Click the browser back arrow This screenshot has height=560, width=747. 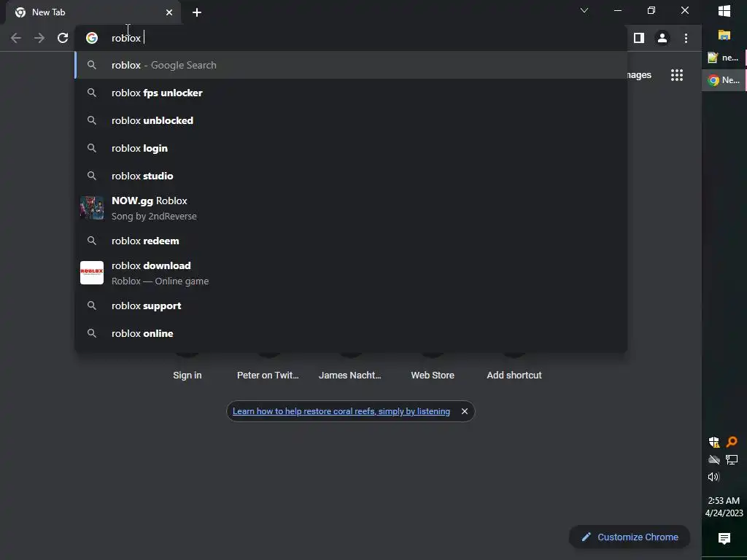tap(16, 38)
